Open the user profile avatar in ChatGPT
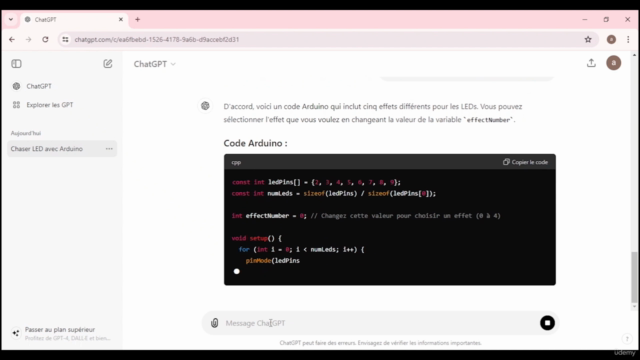640x360 pixels. [613, 63]
